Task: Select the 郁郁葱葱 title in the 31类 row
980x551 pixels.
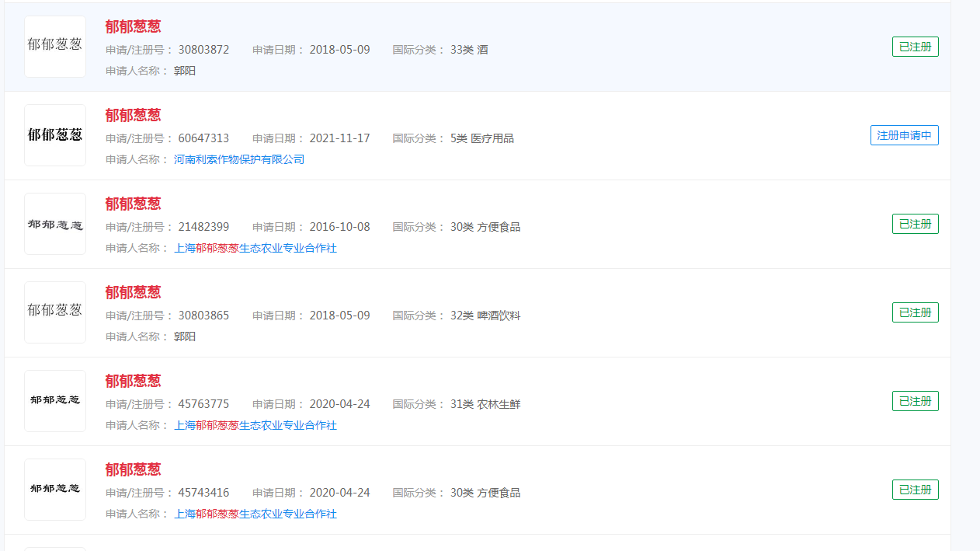Action: [x=133, y=380]
